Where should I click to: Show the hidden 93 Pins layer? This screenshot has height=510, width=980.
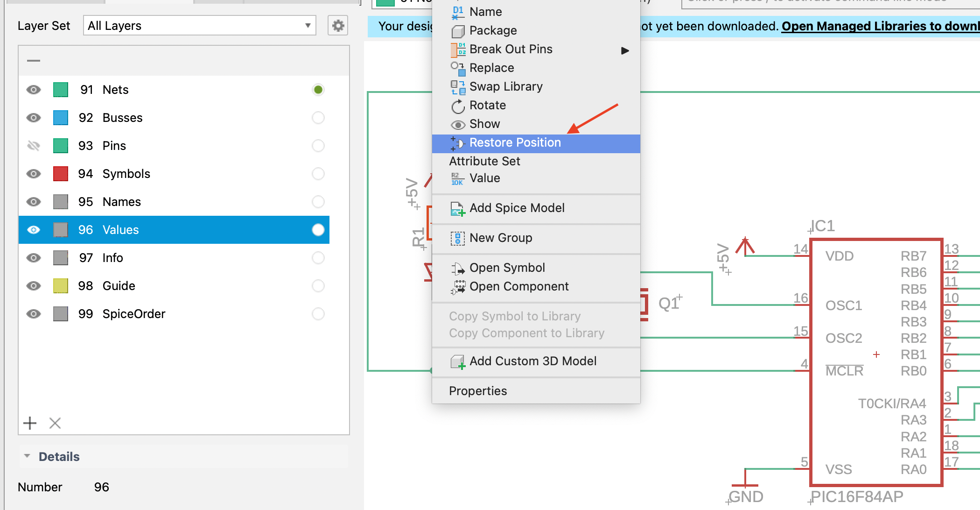click(34, 146)
